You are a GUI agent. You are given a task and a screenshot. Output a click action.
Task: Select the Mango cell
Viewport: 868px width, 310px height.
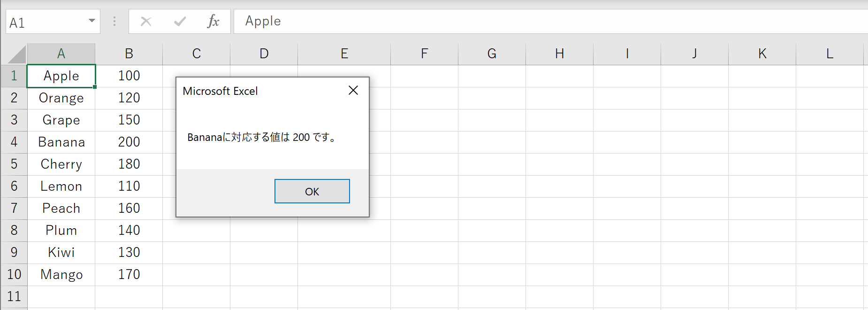point(61,274)
